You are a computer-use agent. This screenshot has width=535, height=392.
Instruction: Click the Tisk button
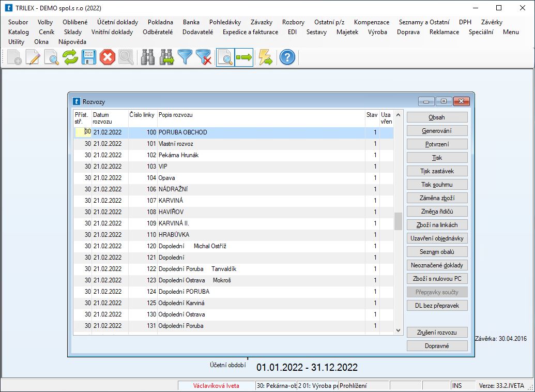tap(437, 158)
